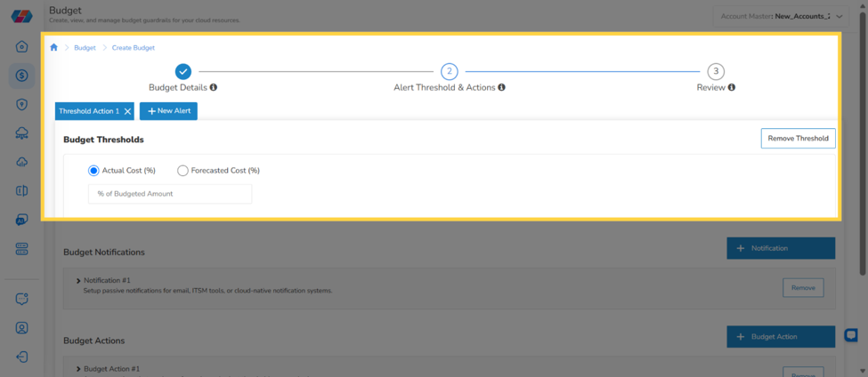868x377 pixels.
Task: Click the Review step label
Action: tap(710, 87)
